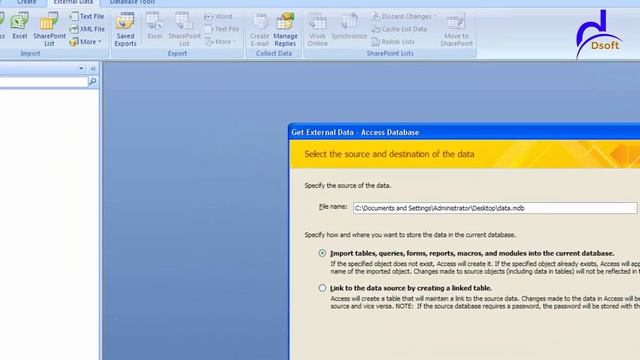Click Move to SharePoint

456,29
